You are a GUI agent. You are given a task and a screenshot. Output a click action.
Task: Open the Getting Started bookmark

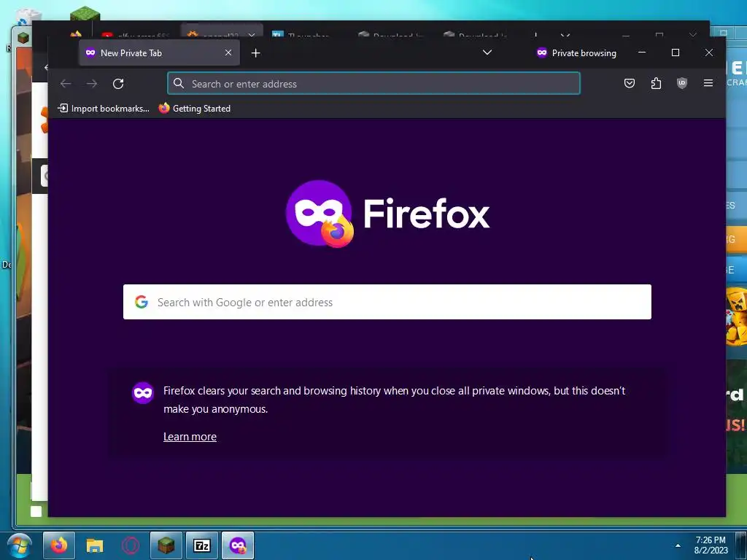click(194, 109)
